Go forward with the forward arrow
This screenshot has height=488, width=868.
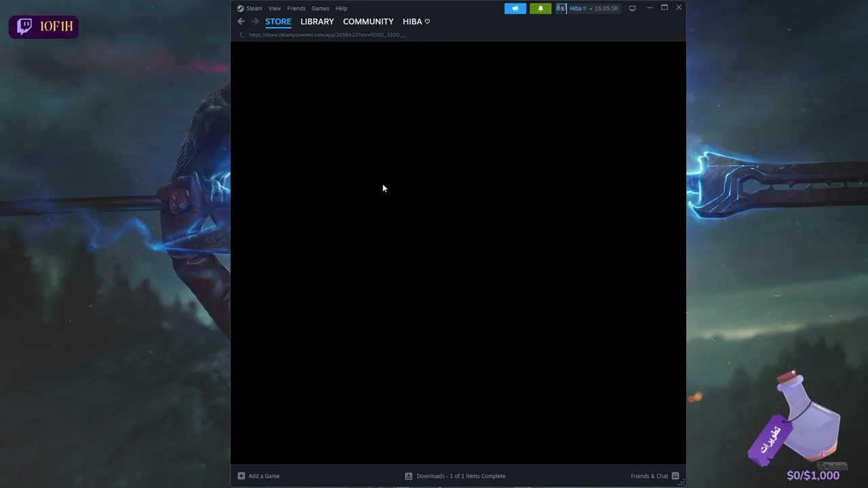[x=255, y=22]
